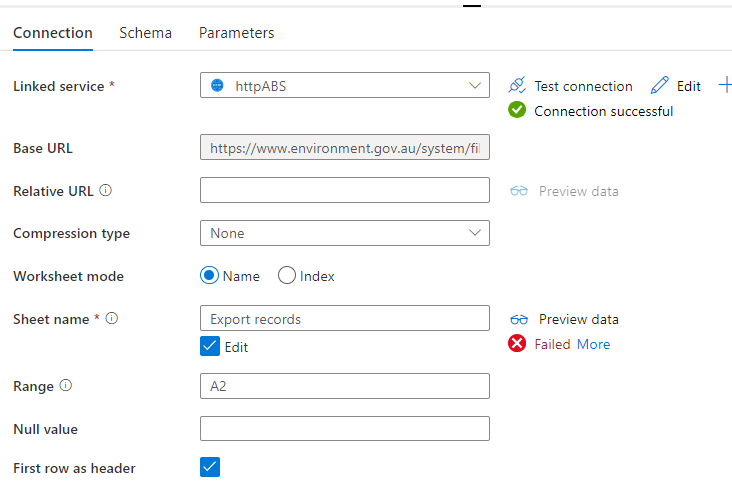The height and width of the screenshot is (491, 732).
Task: Click the glasses icon beside Sheet name Preview data
Action: click(519, 319)
